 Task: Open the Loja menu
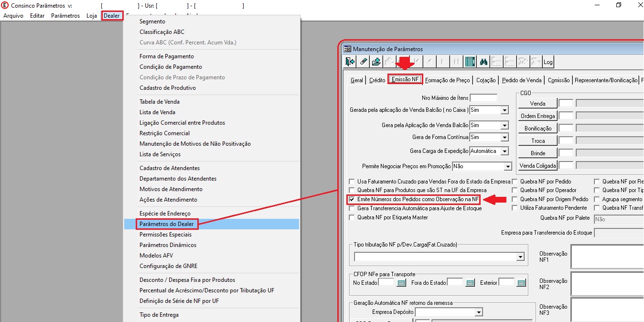(x=92, y=16)
